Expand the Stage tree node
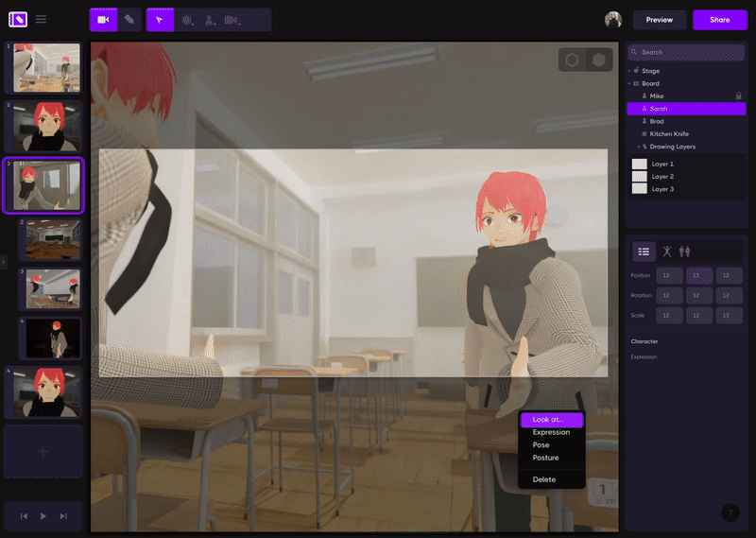 629,71
